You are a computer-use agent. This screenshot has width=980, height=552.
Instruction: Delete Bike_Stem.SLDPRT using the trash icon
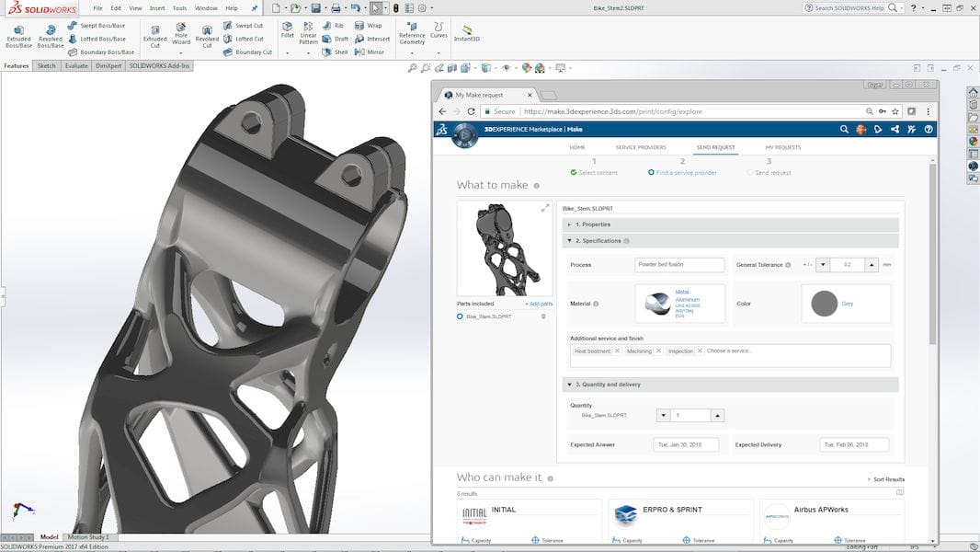(x=542, y=316)
